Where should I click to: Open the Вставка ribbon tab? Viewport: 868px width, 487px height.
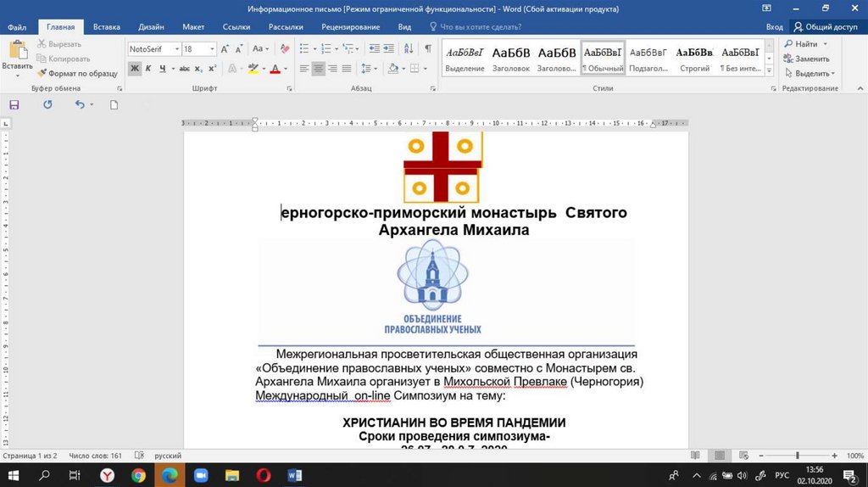pos(107,27)
